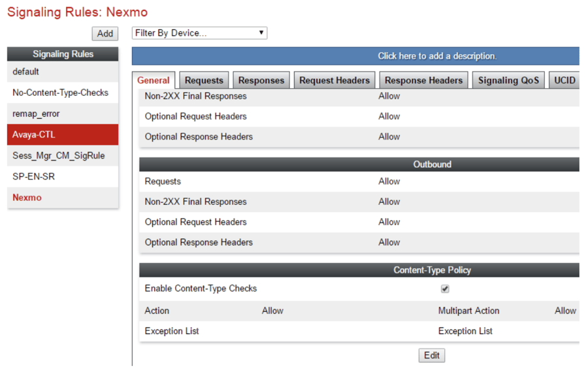Select the Nexmo signaling rule
This screenshot has width=588, height=370.
(63, 197)
